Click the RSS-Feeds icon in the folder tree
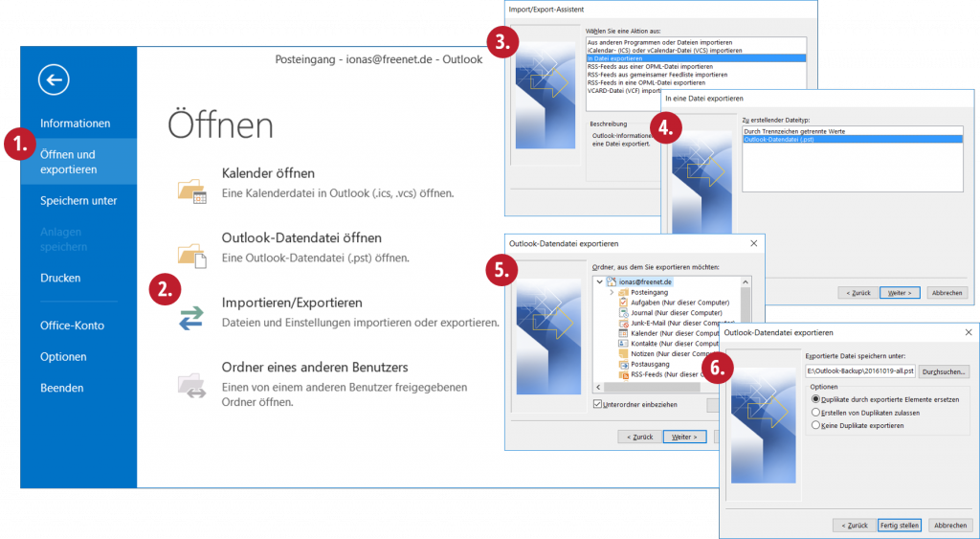This screenshot has height=539, width=980. point(623,374)
